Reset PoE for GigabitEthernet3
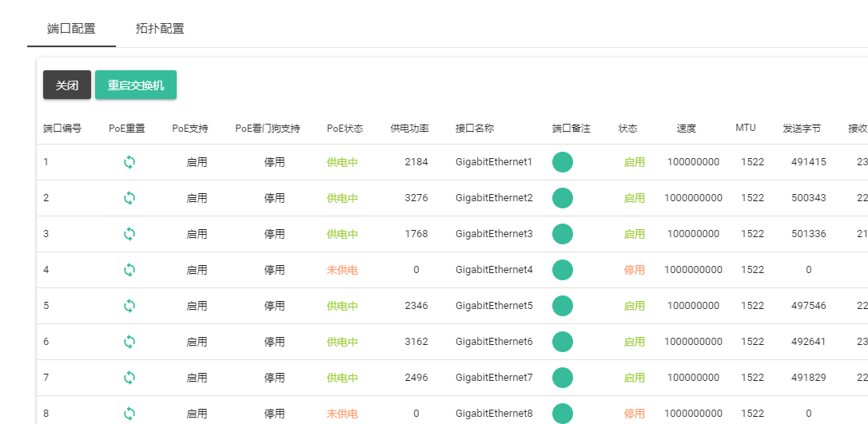 [129, 234]
